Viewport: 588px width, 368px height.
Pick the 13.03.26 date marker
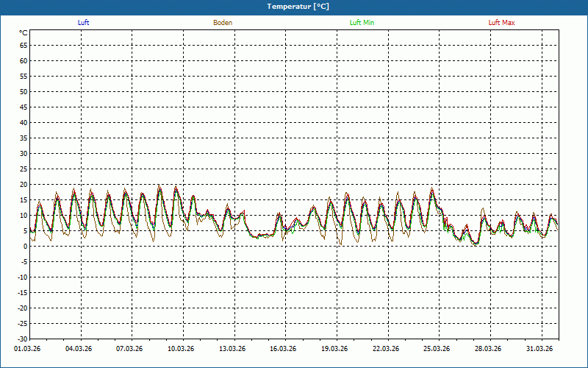click(232, 350)
